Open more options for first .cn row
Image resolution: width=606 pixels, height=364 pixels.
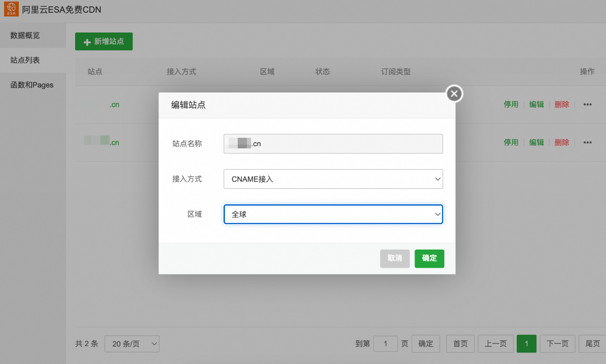pyautogui.click(x=588, y=104)
